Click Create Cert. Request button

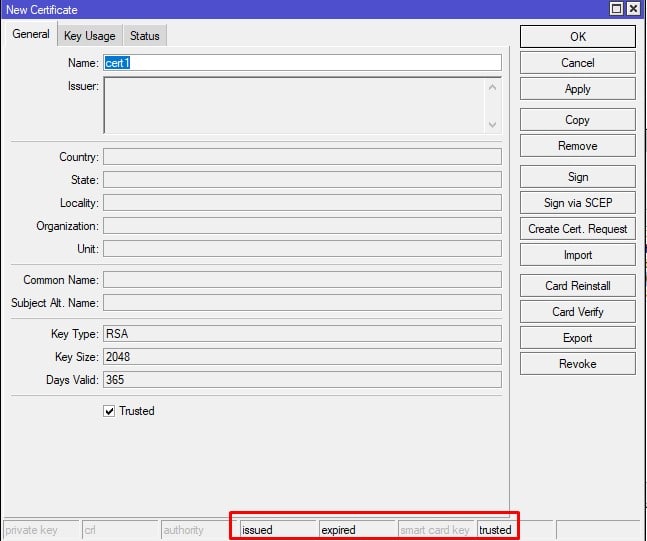(578, 229)
